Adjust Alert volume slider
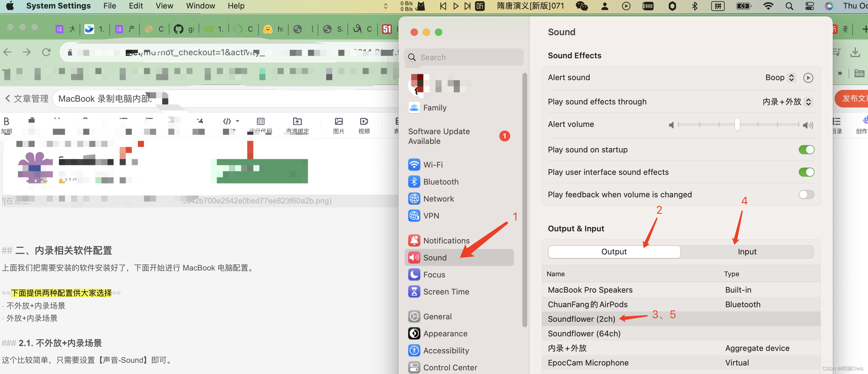The height and width of the screenshot is (374, 868). pos(737,124)
